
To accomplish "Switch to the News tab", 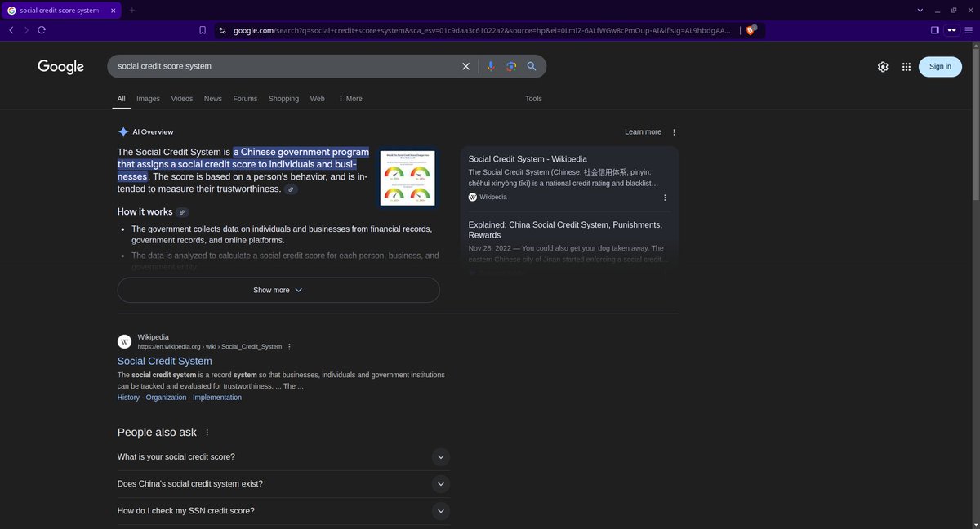I will [x=213, y=99].
